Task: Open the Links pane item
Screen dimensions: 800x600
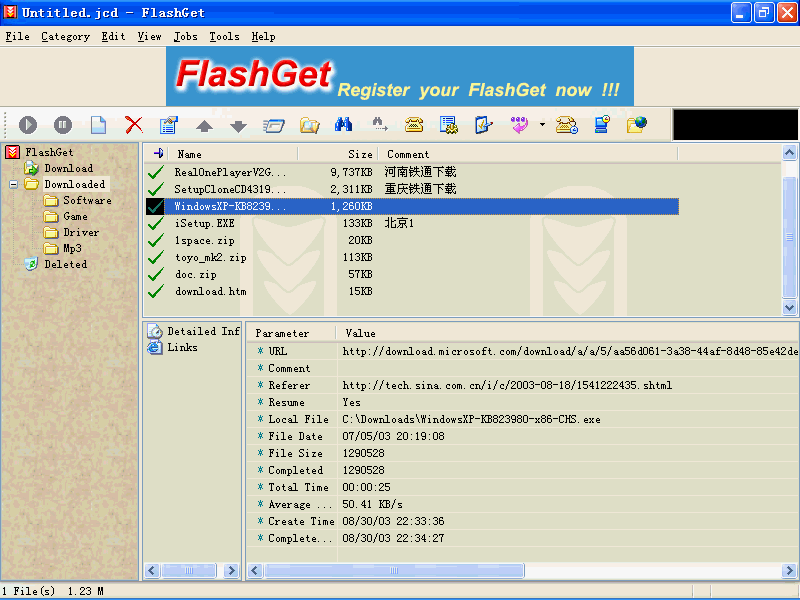Action: point(182,347)
